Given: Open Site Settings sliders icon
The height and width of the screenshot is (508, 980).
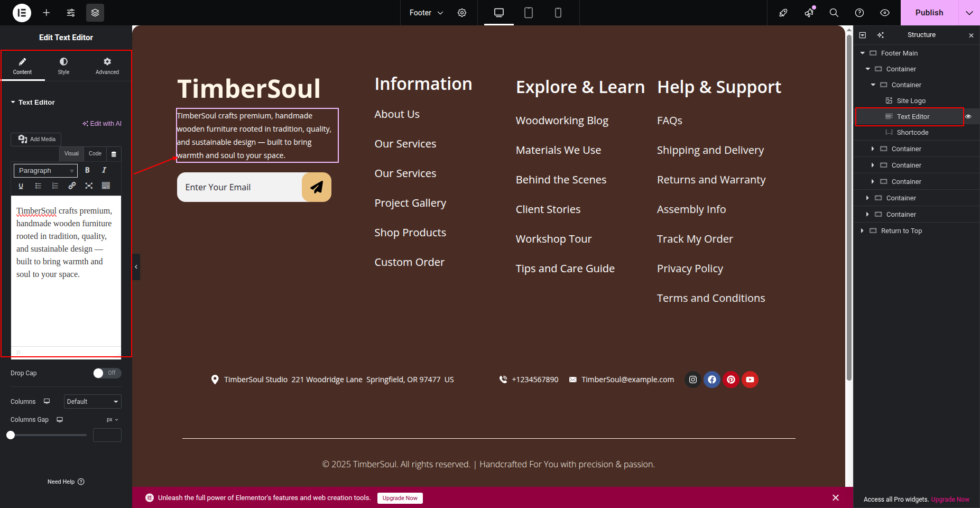Looking at the screenshot, I should tap(71, 13).
